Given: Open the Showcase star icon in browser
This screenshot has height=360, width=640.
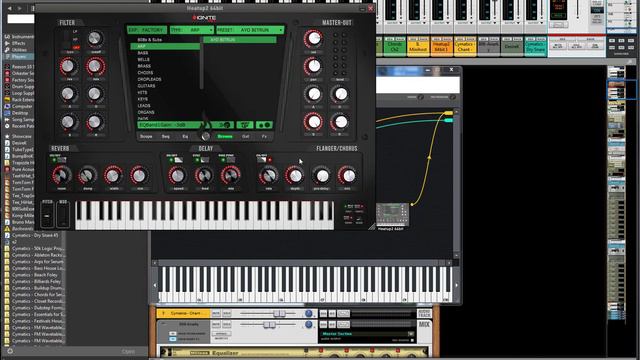Looking at the screenshot, I should pos(7,136).
